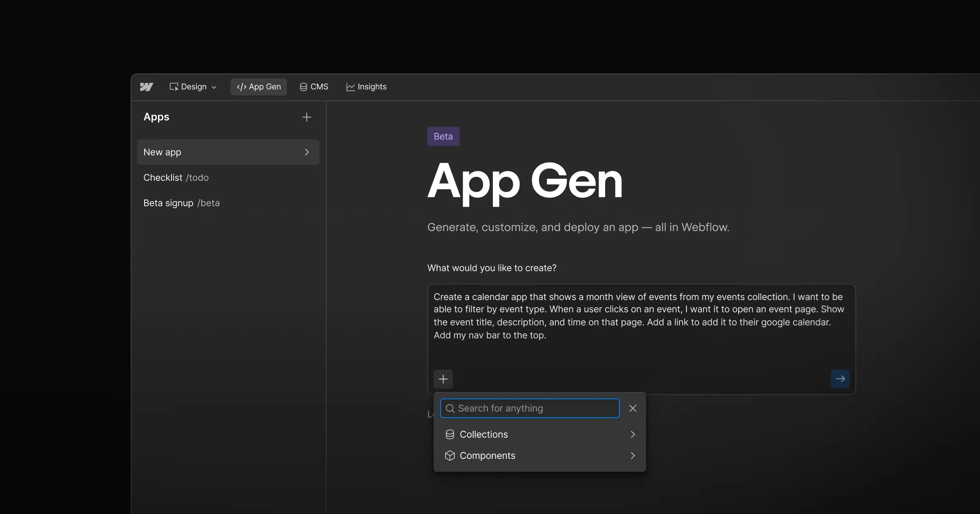
Task: Click the magnifier icon in search field
Action: click(x=450, y=408)
